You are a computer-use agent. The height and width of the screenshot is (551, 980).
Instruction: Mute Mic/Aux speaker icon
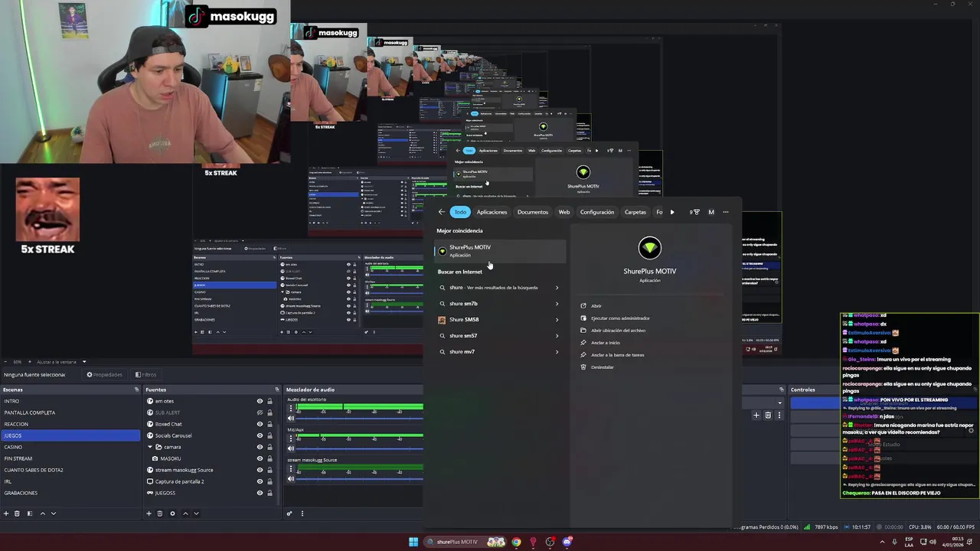[x=290, y=448]
